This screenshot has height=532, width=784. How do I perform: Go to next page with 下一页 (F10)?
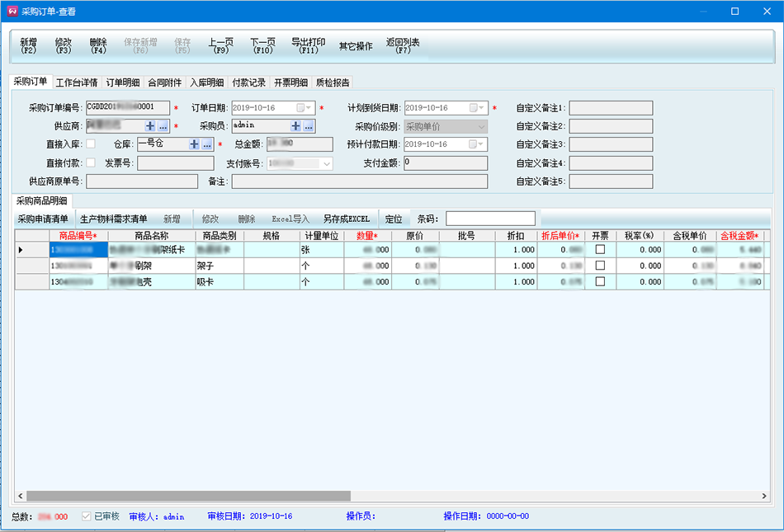coord(263,46)
